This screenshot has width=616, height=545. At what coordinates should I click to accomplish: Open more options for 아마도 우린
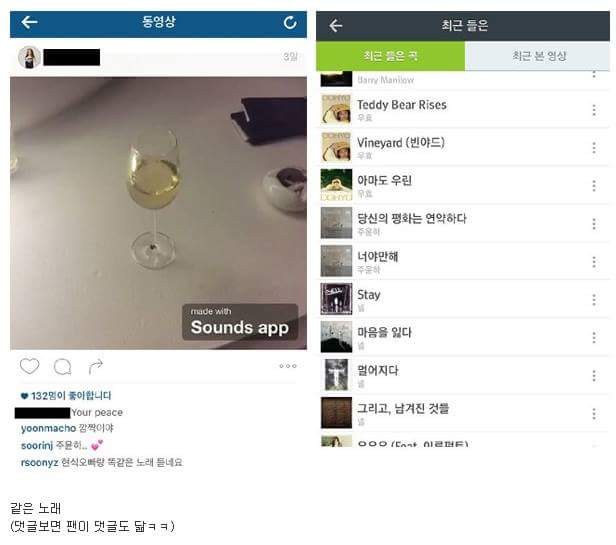point(594,185)
